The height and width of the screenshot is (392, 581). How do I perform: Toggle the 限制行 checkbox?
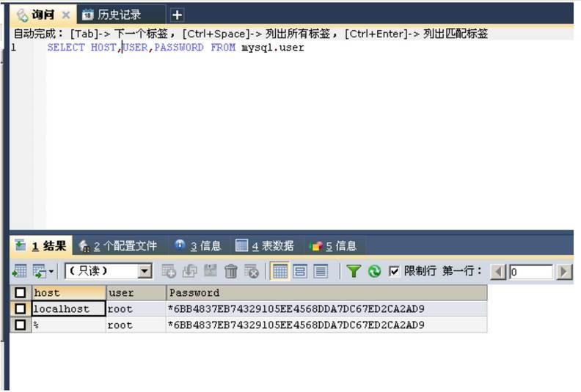[395, 271]
